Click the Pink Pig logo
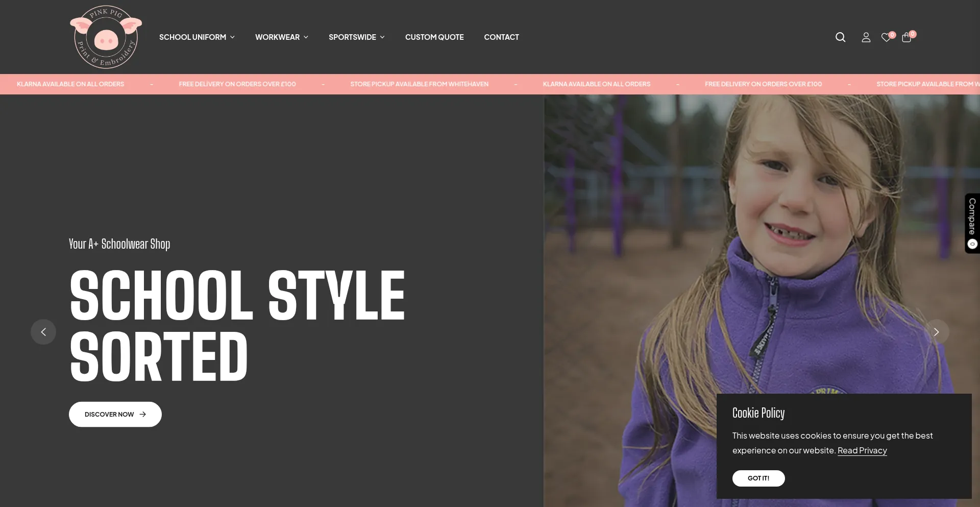 pos(106,37)
